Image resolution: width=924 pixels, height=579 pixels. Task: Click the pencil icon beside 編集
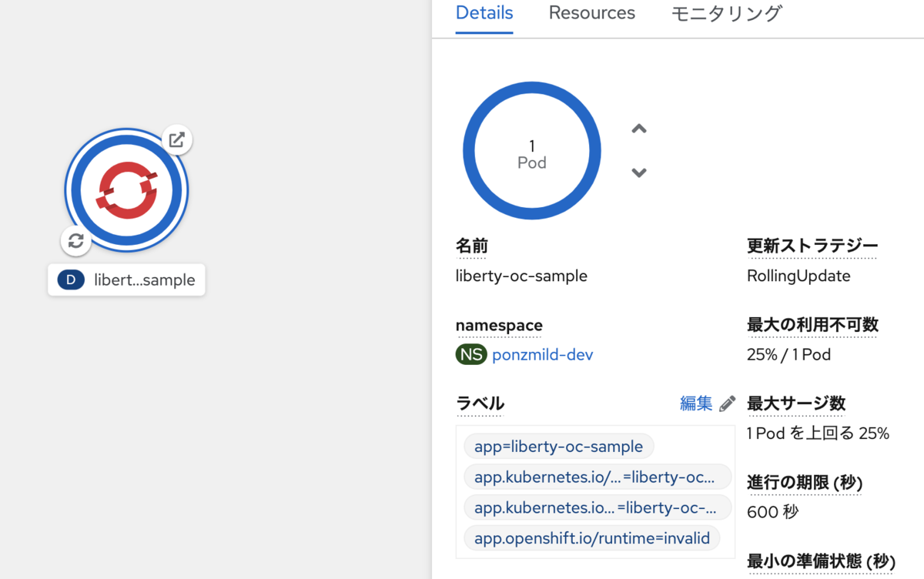pos(727,403)
